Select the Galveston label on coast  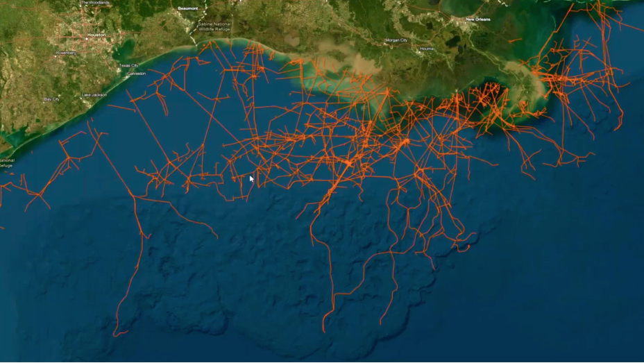point(136,74)
